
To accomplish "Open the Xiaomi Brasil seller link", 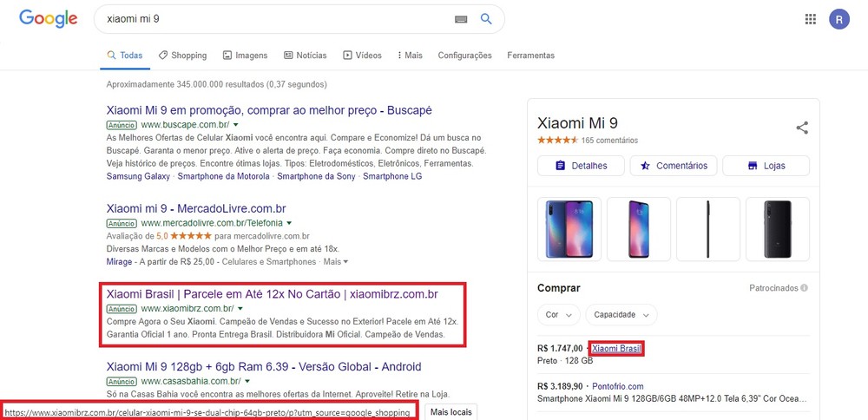I will (x=616, y=348).
